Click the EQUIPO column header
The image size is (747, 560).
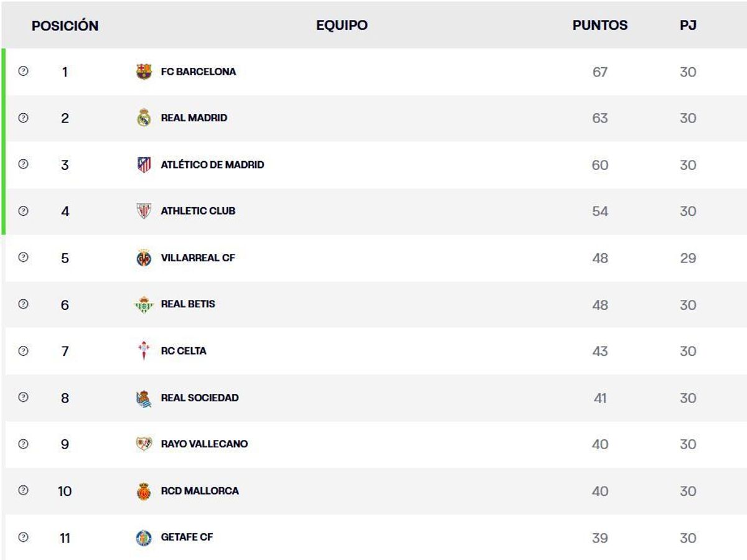[x=342, y=26]
